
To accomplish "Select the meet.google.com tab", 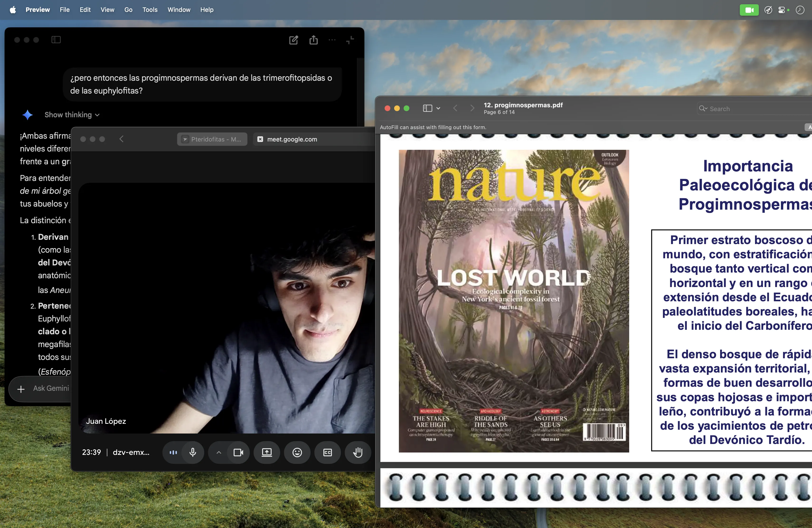I will (x=314, y=139).
